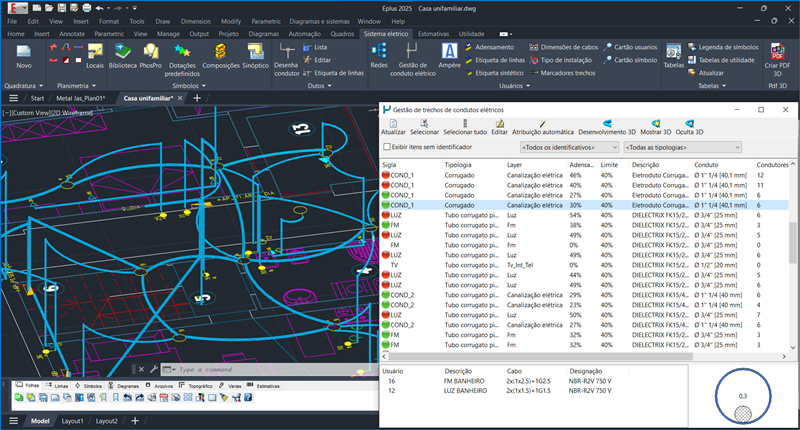Viewport: 800px width, 430px height.
Task: Add a new layout with the plus tab
Action: 135,421
